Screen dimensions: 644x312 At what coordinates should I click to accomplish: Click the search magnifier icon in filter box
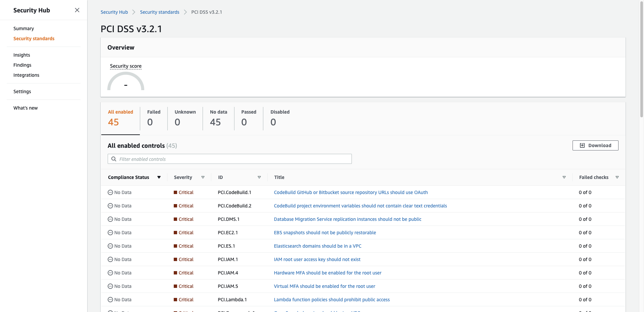pos(114,159)
